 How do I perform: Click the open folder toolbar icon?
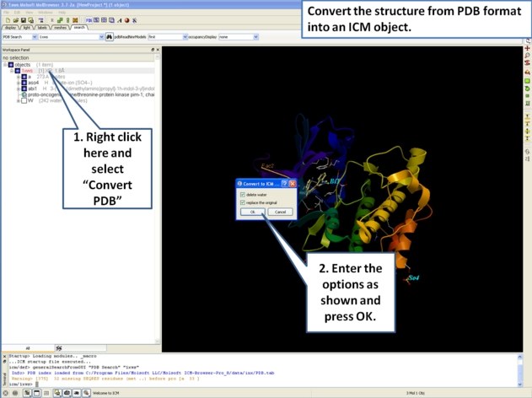coord(13,19)
